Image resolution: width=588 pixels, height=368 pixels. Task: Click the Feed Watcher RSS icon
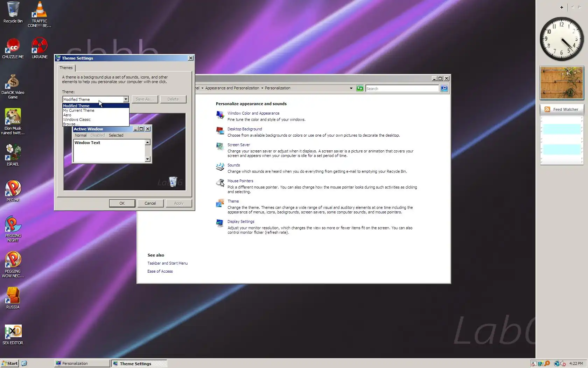click(x=547, y=109)
